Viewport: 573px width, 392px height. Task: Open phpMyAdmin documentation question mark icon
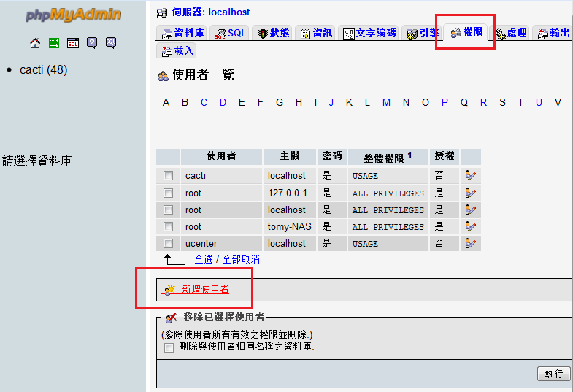pyautogui.click(x=92, y=43)
